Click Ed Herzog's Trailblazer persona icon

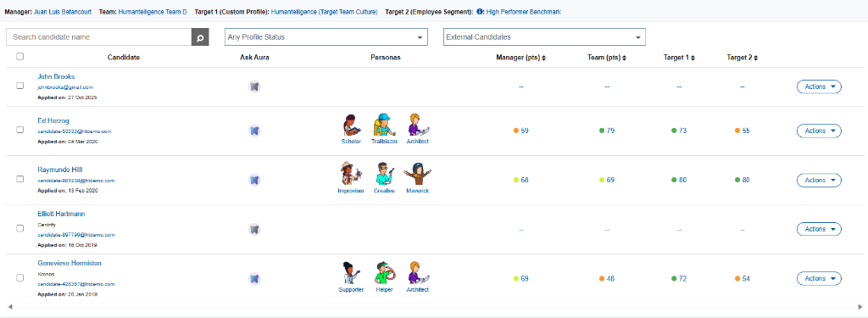384,126
